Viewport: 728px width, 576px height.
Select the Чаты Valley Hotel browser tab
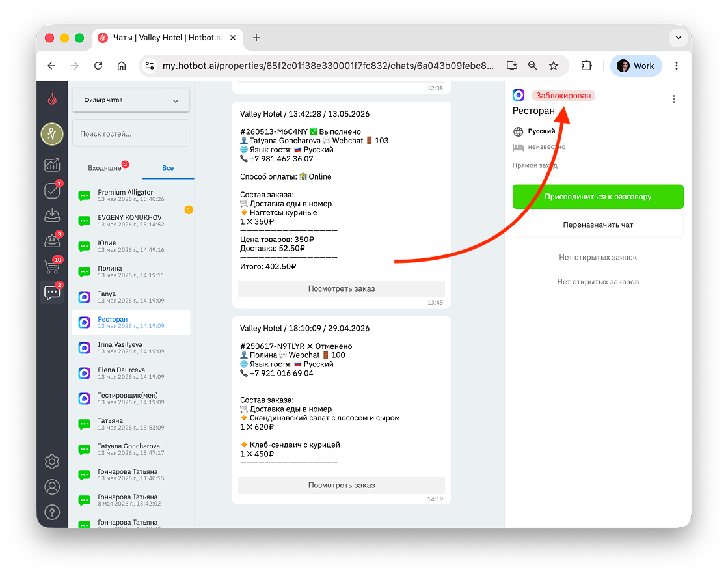[x=168, y=38]
